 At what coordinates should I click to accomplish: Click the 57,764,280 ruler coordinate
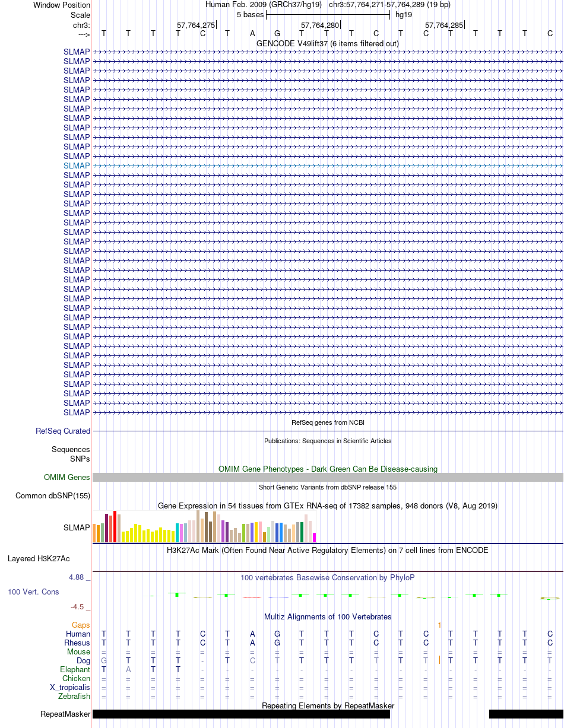320,25
